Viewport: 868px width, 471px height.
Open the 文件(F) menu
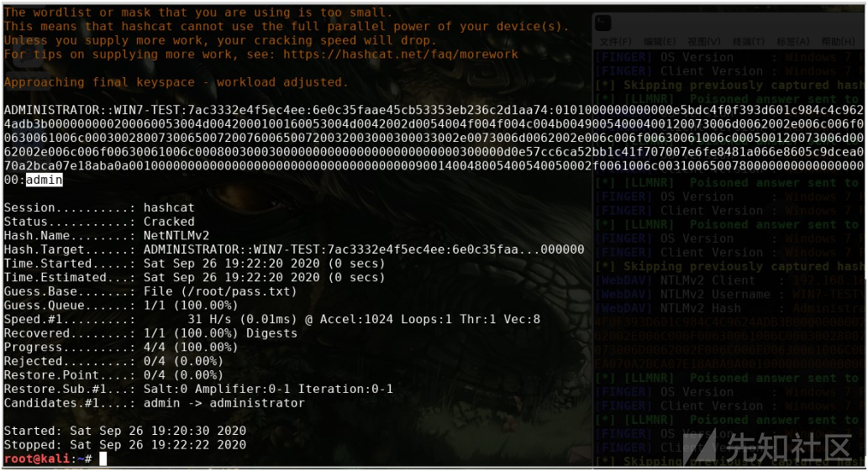pos(615,42)
